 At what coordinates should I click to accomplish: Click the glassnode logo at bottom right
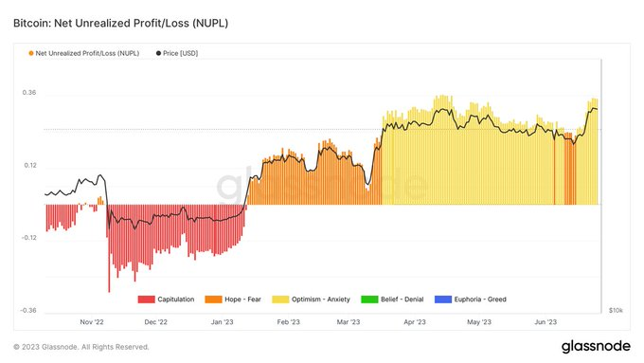[596, 347]
